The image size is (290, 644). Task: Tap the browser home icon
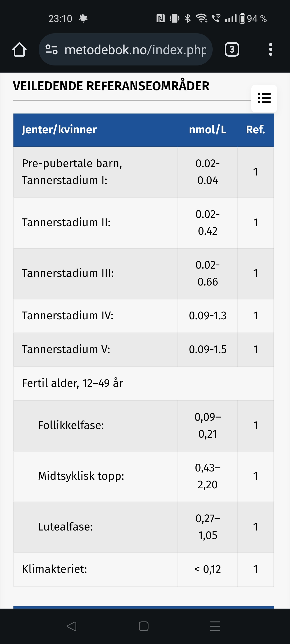pos(19,50)
